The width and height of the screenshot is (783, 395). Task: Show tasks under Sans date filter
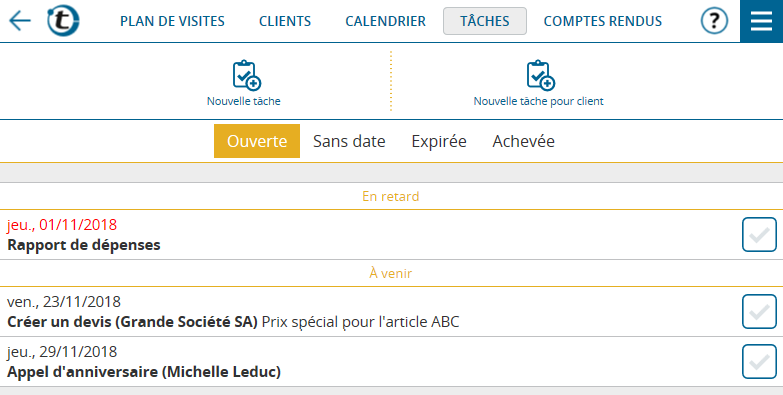click(349, 141)
